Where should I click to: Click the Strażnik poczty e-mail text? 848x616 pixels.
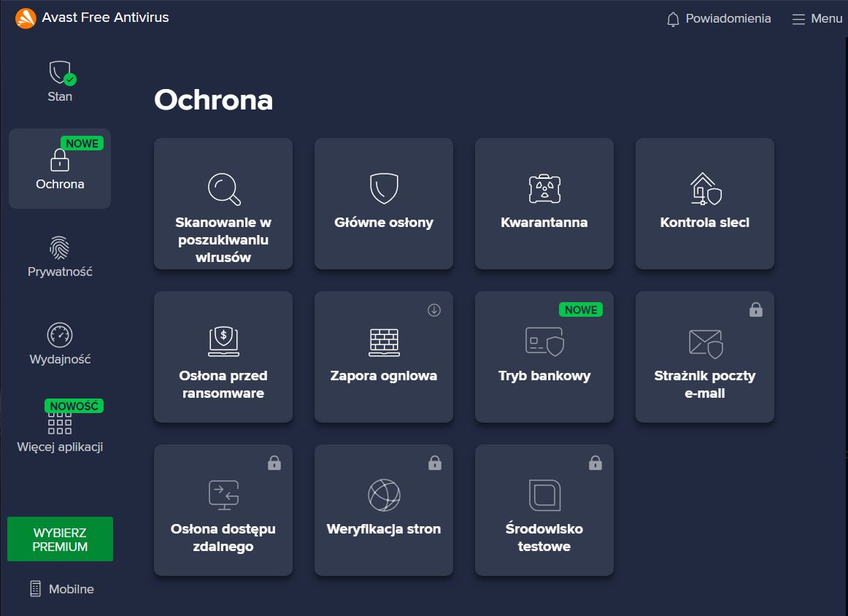(705, 385)
